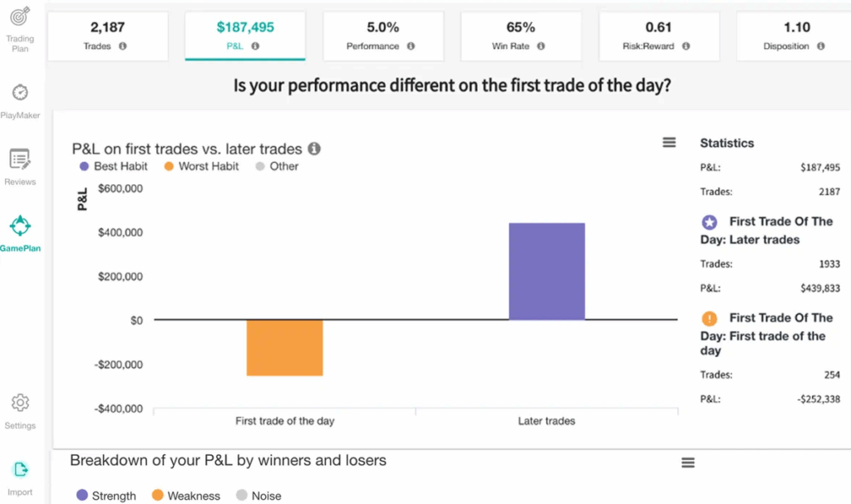851x504 pixels.
Task: Switch to the Win Rate stat card
Action: coord(520,36)
